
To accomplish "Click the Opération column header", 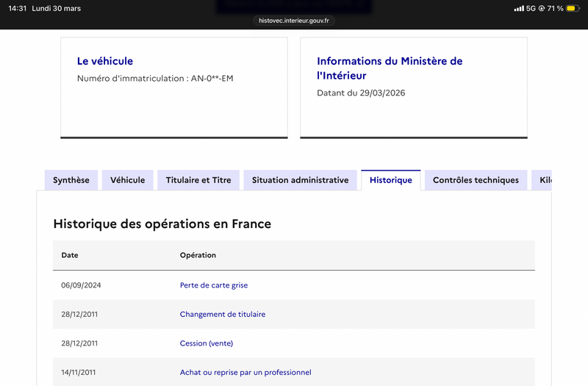I will click(x=198, y=255).
